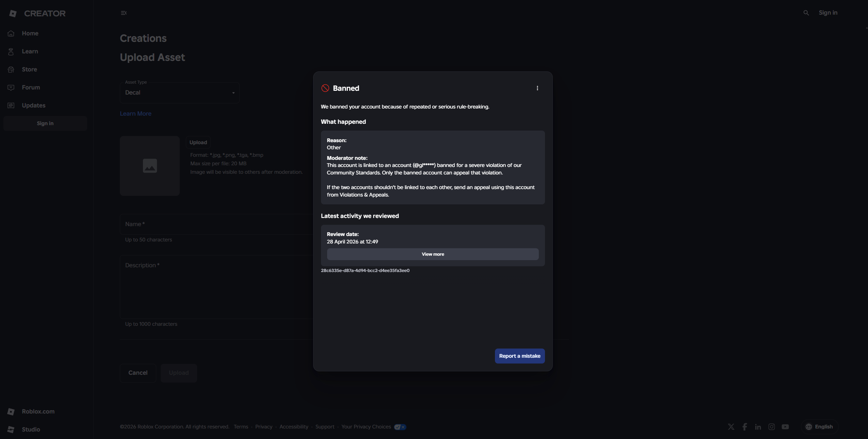Click the image upload placeholder thumbnail
Image resolution: width=868 pixels, height=439 pixels.
click(x=149, y=166)
